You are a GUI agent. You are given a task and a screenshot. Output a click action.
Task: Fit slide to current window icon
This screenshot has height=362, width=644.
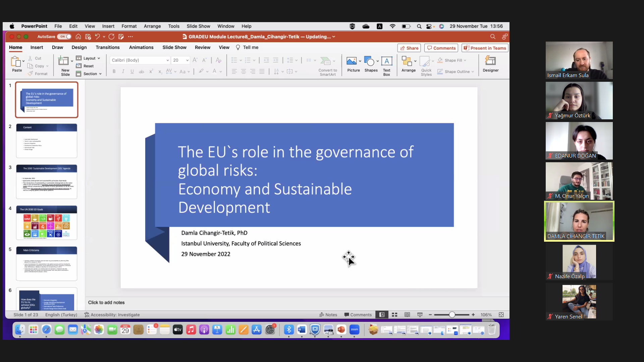tap(501, 315)
